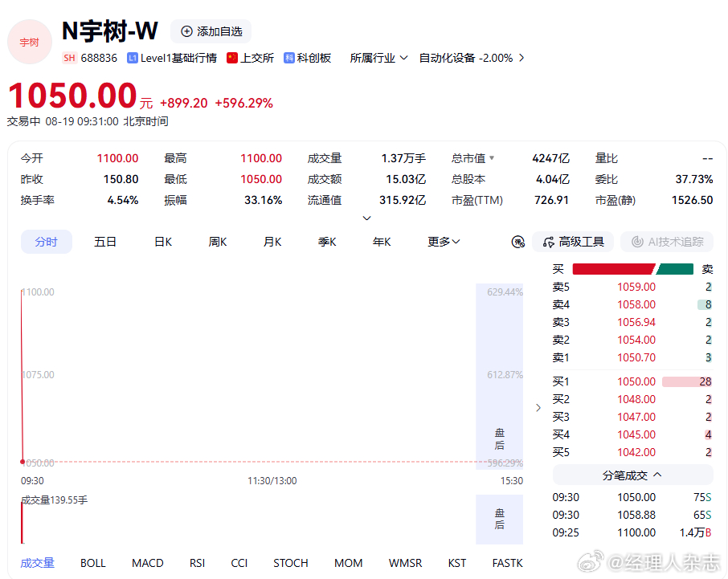Click the 宇树 round stock logo
Image resolution: width=728 pixels, height=579 pixels.
(29, 43)
